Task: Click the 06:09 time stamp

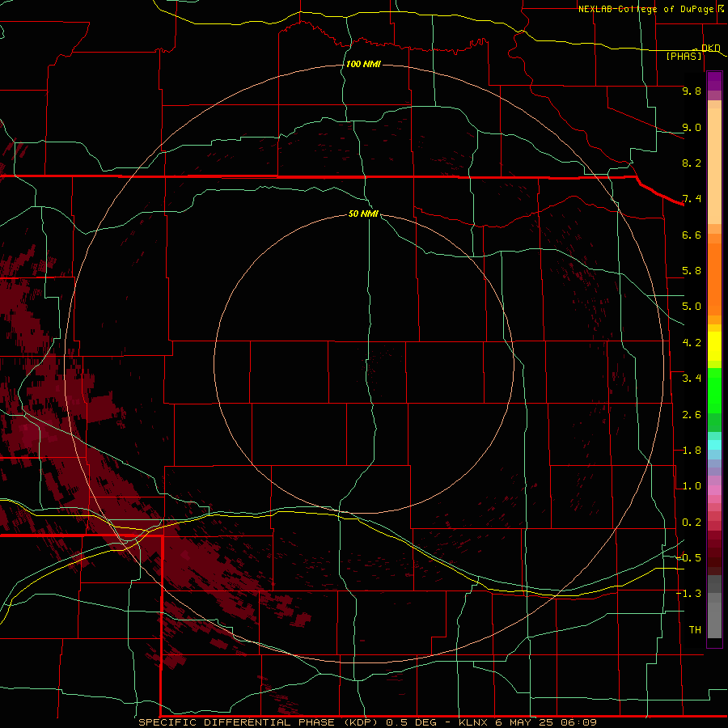Action: click(x=578, y=722)
